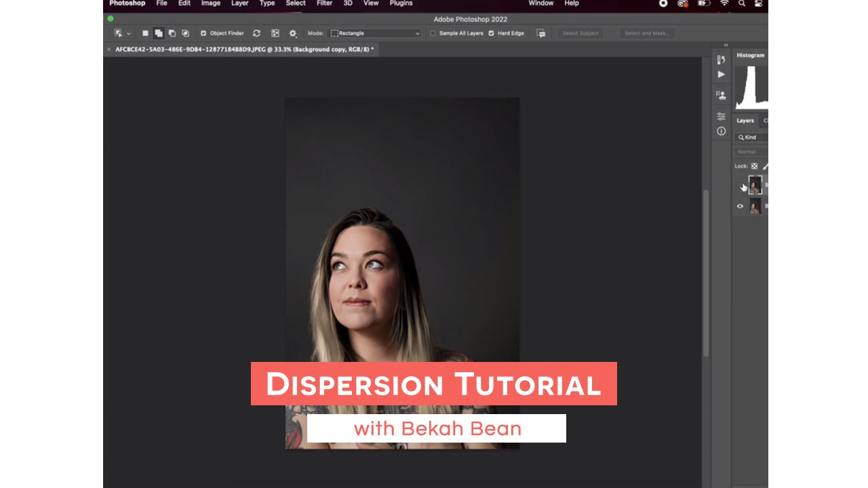Open the Mode dropdown showing Rectangle
This screenshot has height=488, width=868.
pyautogui.click(x=375, y=33)
